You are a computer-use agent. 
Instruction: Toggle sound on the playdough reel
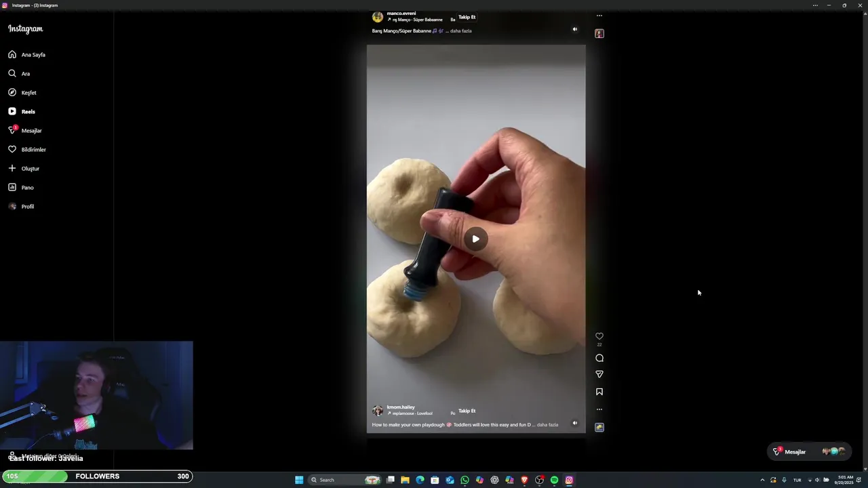pos(574,423)
